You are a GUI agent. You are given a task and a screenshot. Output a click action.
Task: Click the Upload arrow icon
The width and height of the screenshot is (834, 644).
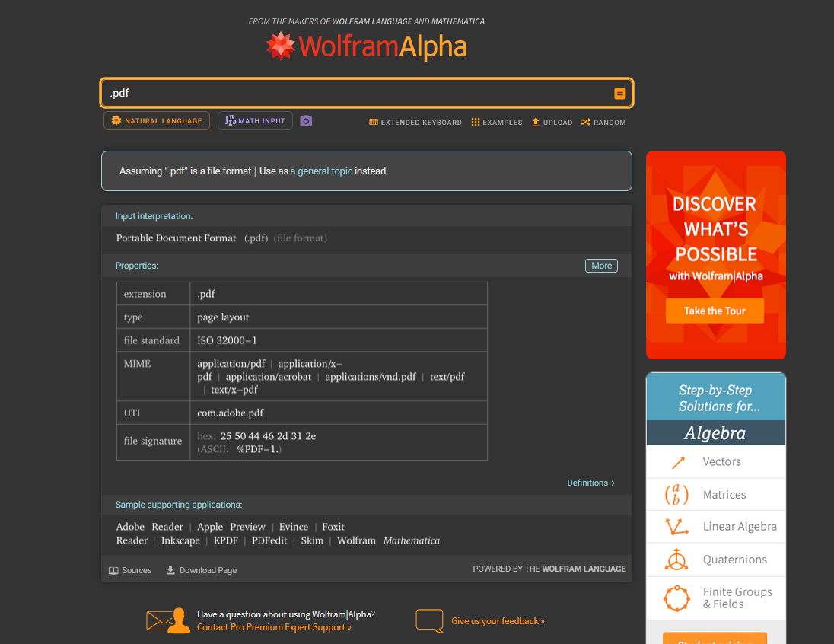[x=536, y=122]
